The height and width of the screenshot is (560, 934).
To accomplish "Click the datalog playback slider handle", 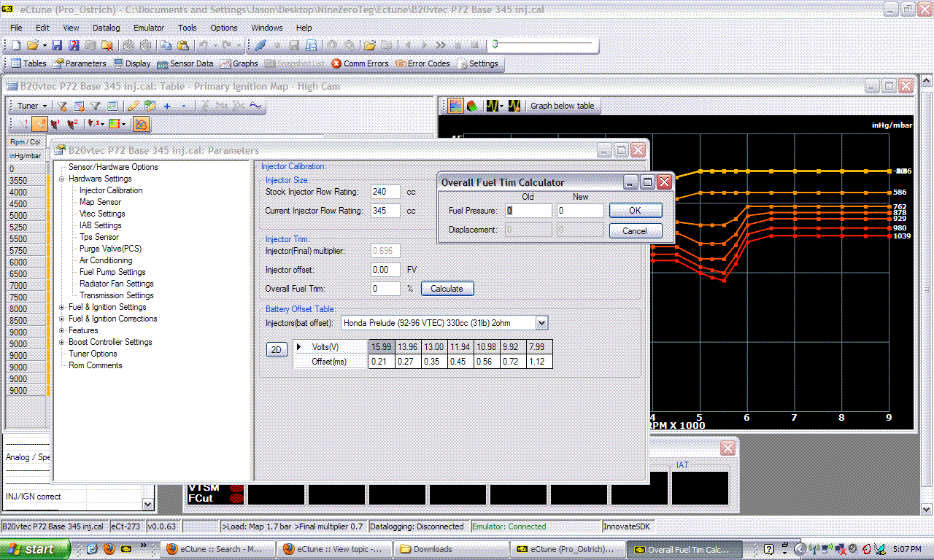I will pos(495,45).
